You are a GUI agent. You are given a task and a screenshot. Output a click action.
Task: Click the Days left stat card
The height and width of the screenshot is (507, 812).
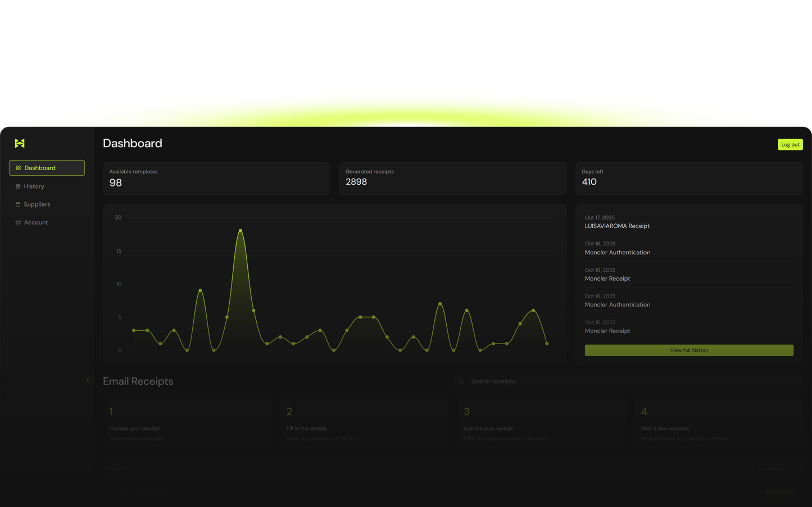point(689,179)
